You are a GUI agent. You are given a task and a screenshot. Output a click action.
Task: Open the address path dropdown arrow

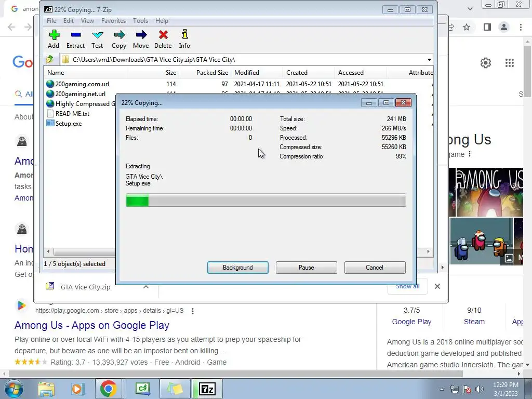coord(429,60)
